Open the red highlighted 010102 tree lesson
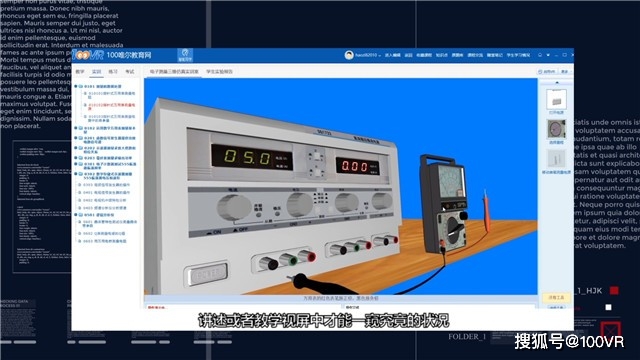This screenshot has height=360, width=640. point(112,106)
